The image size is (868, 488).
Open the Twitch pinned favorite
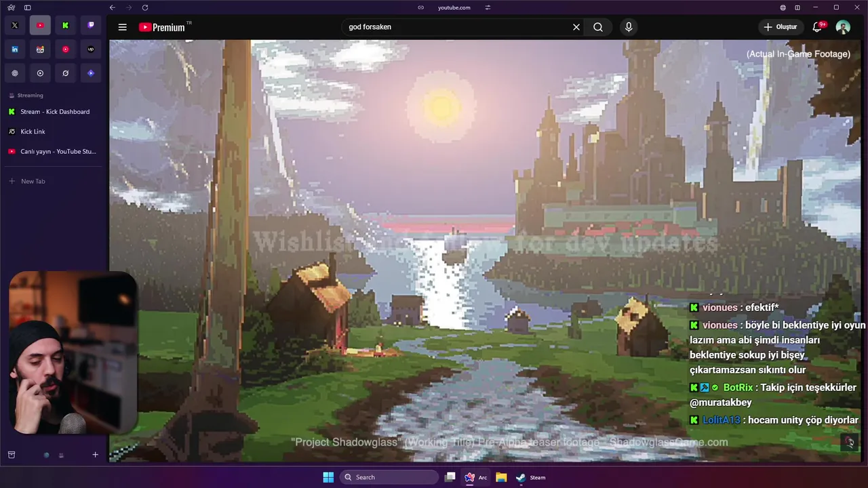91,25
